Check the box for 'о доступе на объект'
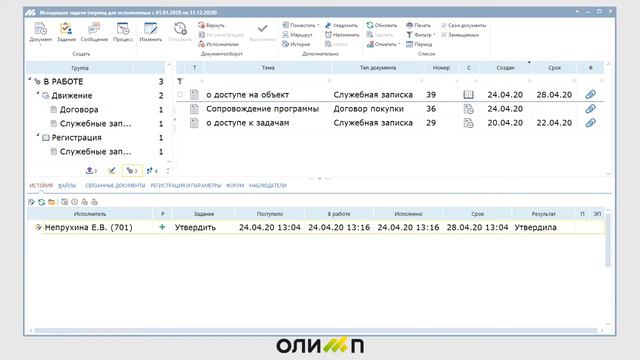 [x=180, y=95]
